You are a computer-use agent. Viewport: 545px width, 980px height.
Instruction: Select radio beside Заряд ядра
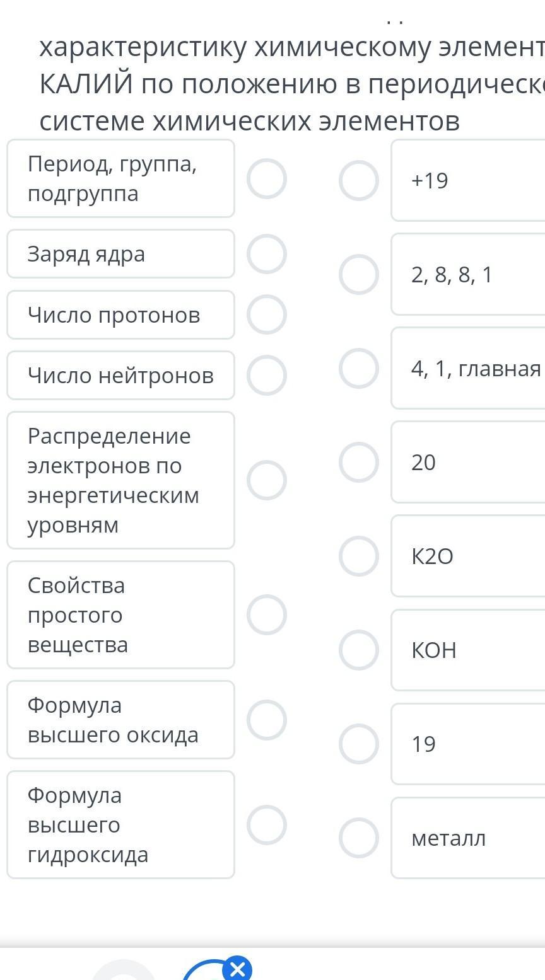click(x=266, y=254)
